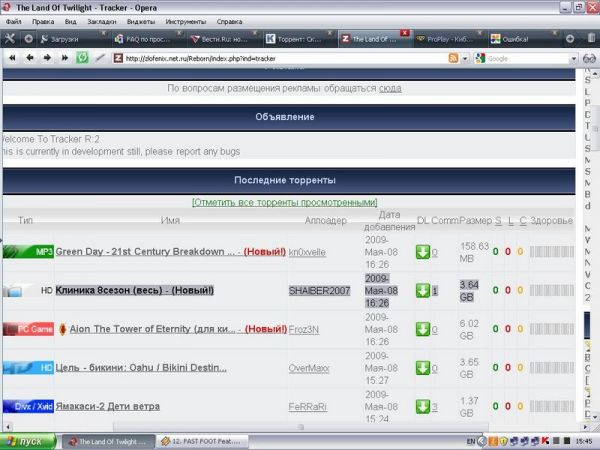Screen dimensions: 600x450
Task: Open uploader Froz3N profile
Action: 304,329
